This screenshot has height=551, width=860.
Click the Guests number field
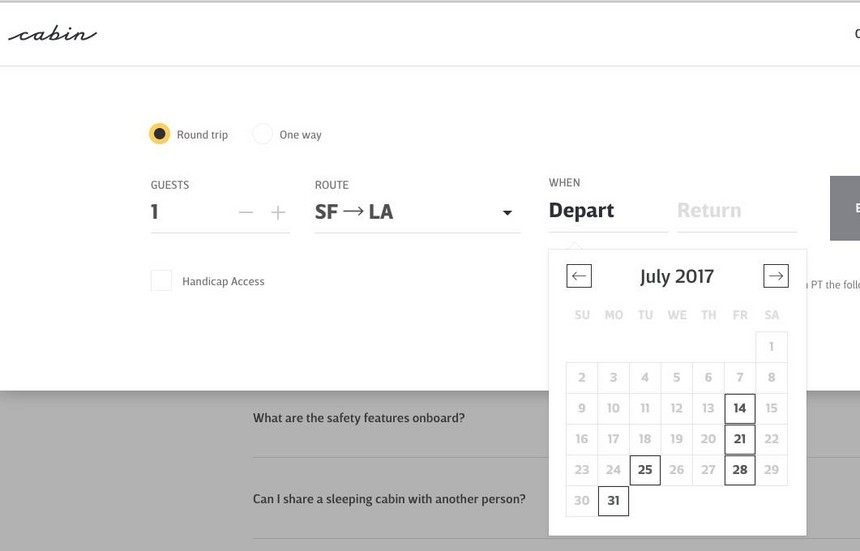click(190, 212)
